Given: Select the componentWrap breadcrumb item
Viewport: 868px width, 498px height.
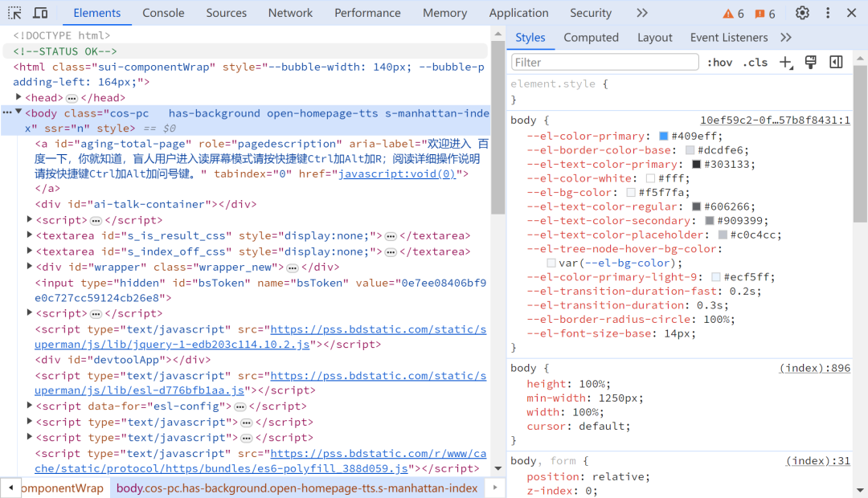Looking at the screenshot, I should click(62, 488).
